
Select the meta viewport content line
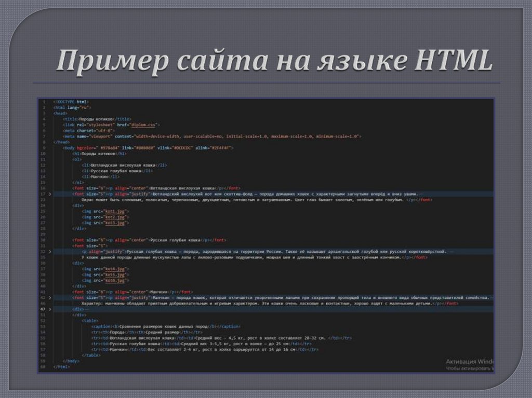[212, 136]
